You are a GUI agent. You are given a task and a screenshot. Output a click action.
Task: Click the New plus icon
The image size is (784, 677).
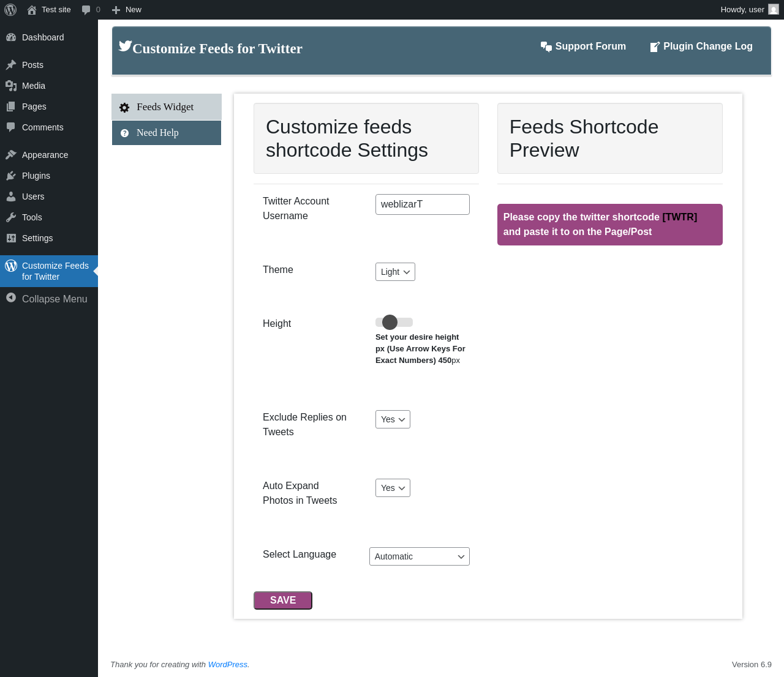[x=116, y=10]
